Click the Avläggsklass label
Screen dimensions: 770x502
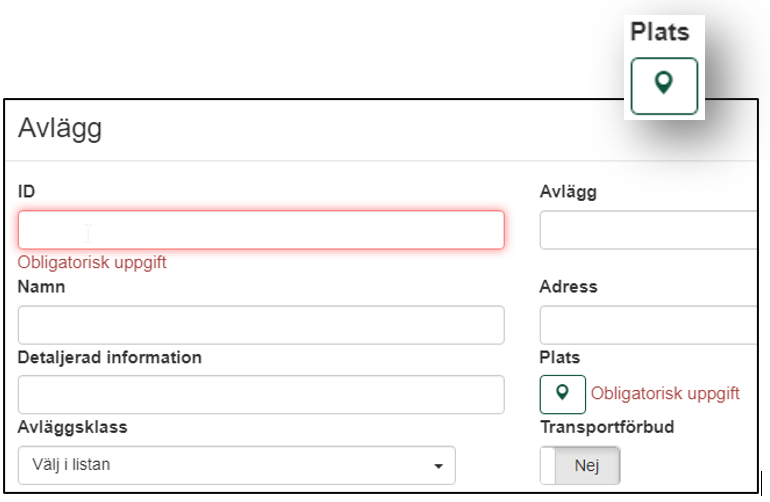[x=73, y=427]
